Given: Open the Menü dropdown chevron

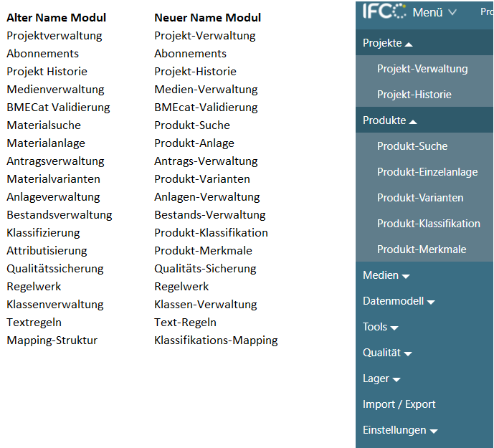Looking at the screenshot, I should 452,12.
